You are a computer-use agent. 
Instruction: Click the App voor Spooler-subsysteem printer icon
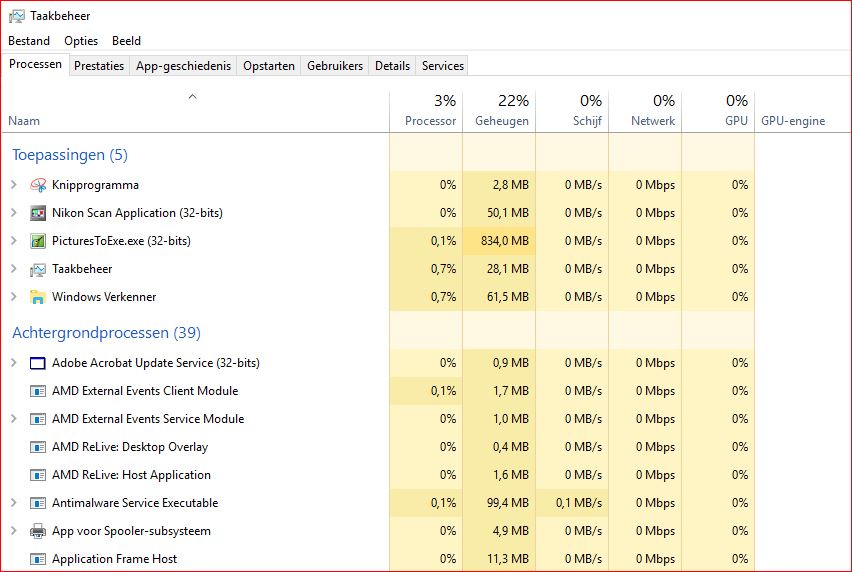[x=37, y=531]
